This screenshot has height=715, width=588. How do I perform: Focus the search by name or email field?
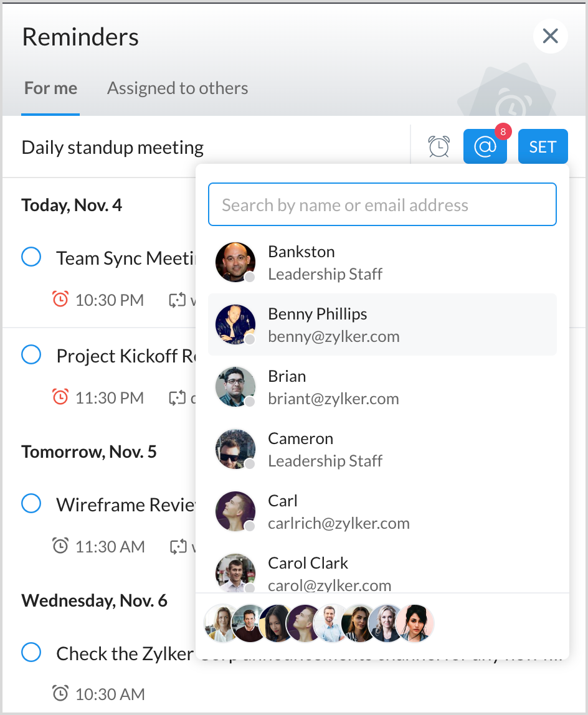point(382,205)
